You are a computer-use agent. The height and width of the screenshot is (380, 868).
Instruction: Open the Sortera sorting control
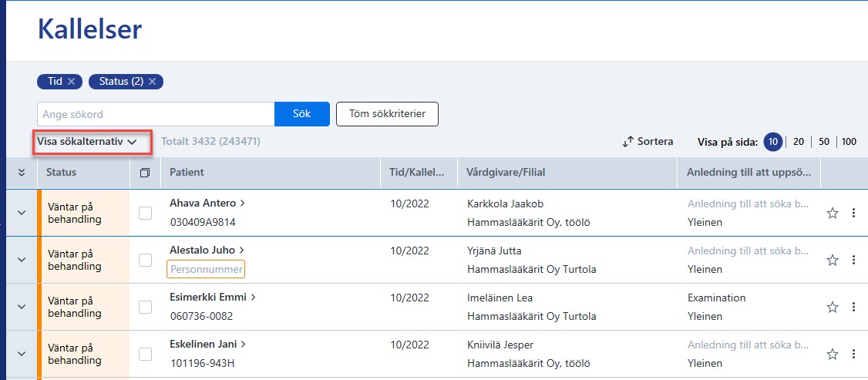[x=648, y=142]
